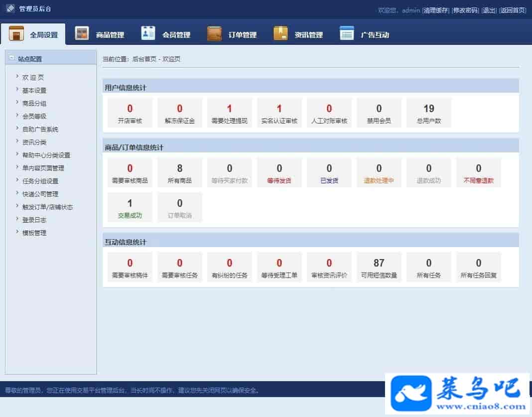Open 基本设置 in the sidebar

(34, 90)
